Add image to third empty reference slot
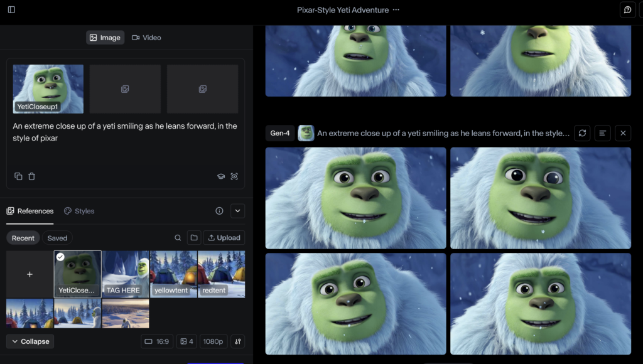 (x=203, y=89)
